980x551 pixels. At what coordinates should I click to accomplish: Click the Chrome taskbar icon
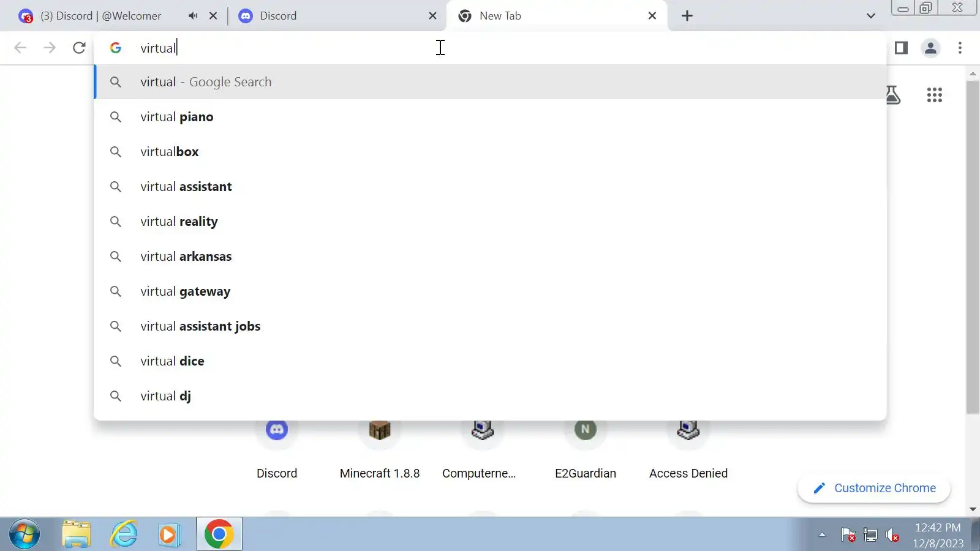(x=219, y=534)
